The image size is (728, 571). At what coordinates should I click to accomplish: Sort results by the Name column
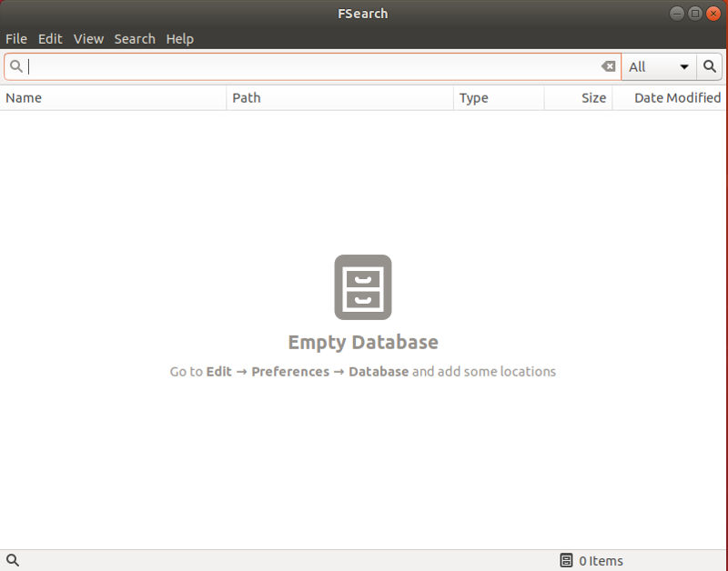click(24, 97)
